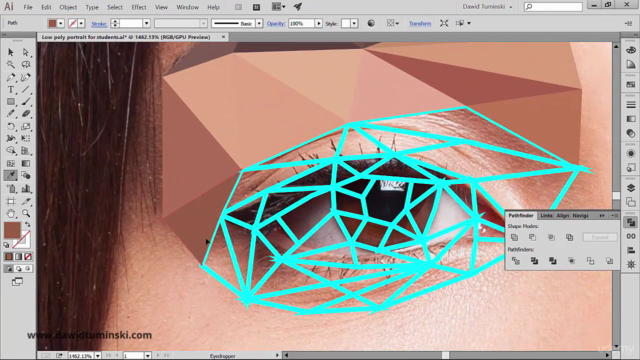Activate the Eyedropper tool

pyautogui.click(x=11, y=176)
